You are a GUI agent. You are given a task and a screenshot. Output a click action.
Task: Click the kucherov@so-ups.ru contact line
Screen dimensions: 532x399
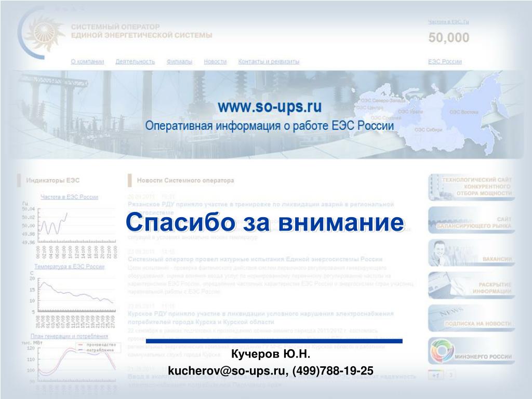point(271,370)
